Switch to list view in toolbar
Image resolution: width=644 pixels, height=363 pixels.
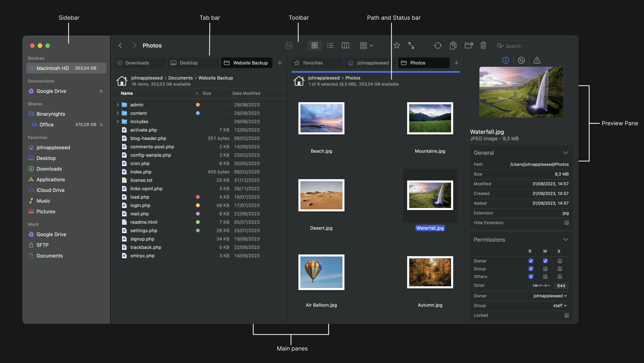330,45
